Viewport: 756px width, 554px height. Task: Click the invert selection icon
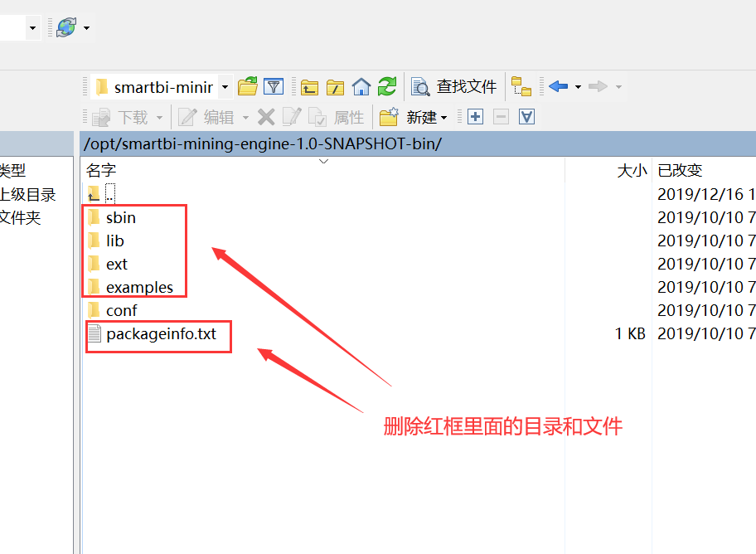coord(526,117)
